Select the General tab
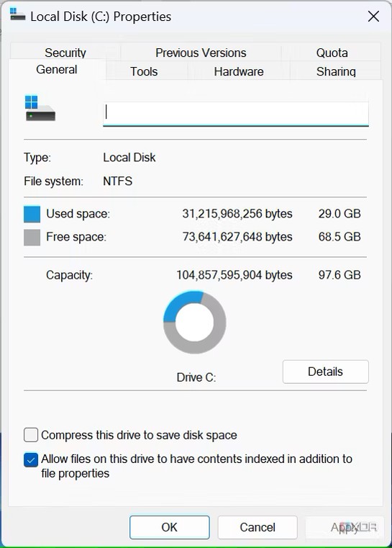The image size is (392, 548). click(x=57, y=69)
